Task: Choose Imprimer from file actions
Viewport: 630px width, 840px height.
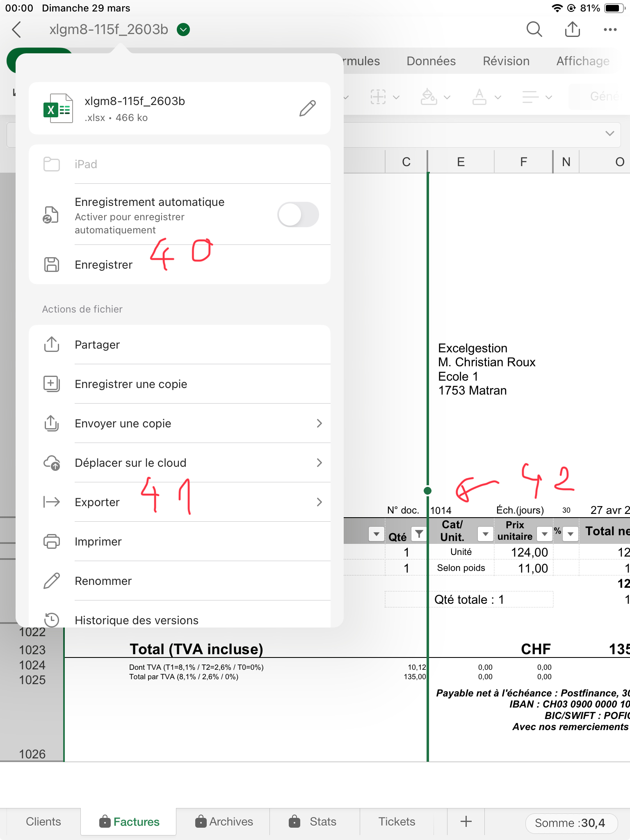Action: (98, 541)
